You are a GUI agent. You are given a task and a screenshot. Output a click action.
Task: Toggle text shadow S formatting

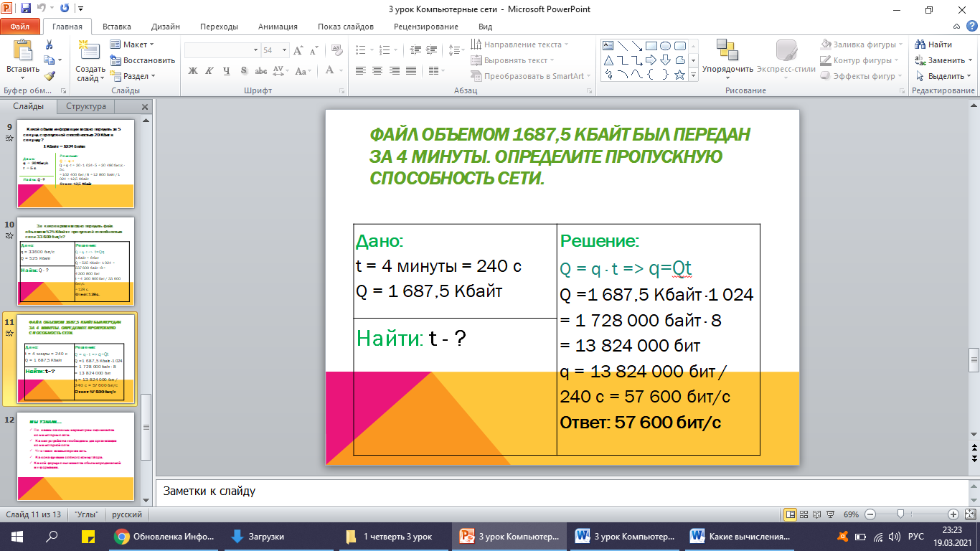tap(244, 70)
